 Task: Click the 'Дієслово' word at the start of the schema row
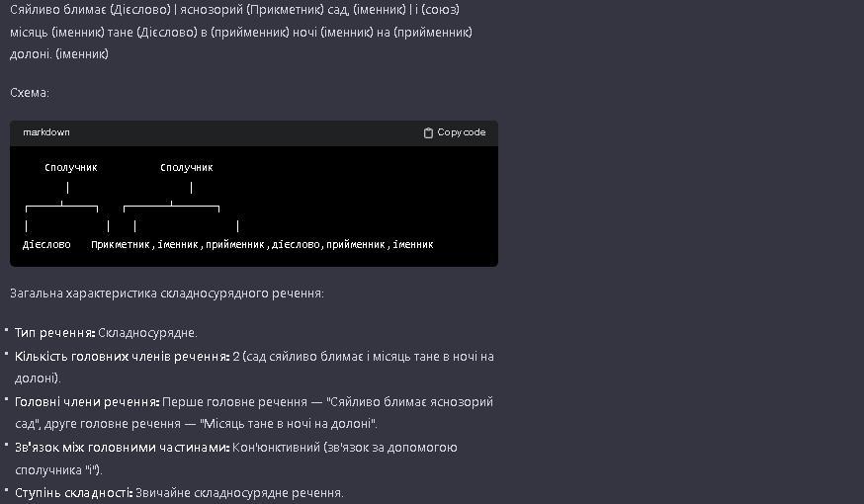tap(46, 244)
